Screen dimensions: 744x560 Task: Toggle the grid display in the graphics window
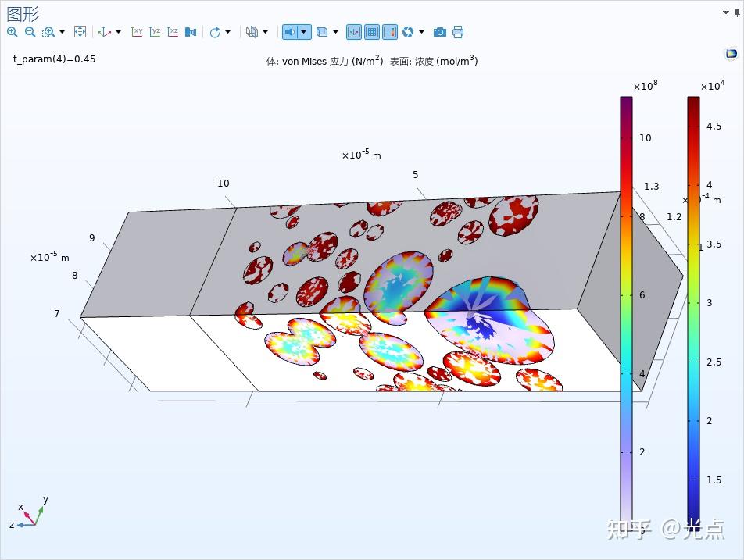[x=371, y=32]
